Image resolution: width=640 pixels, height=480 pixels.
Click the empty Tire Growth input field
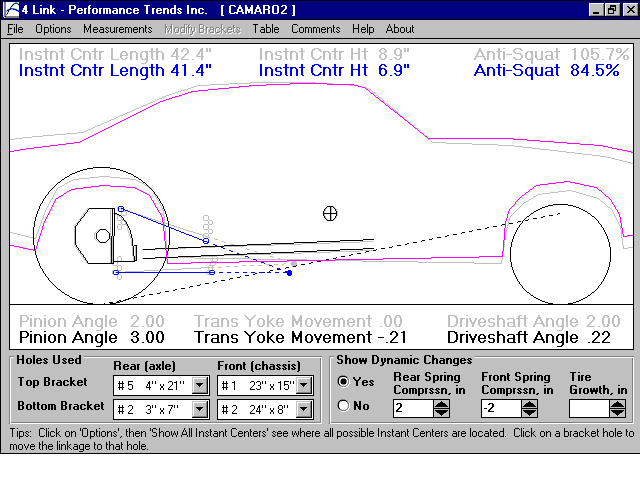coord(589,408)
